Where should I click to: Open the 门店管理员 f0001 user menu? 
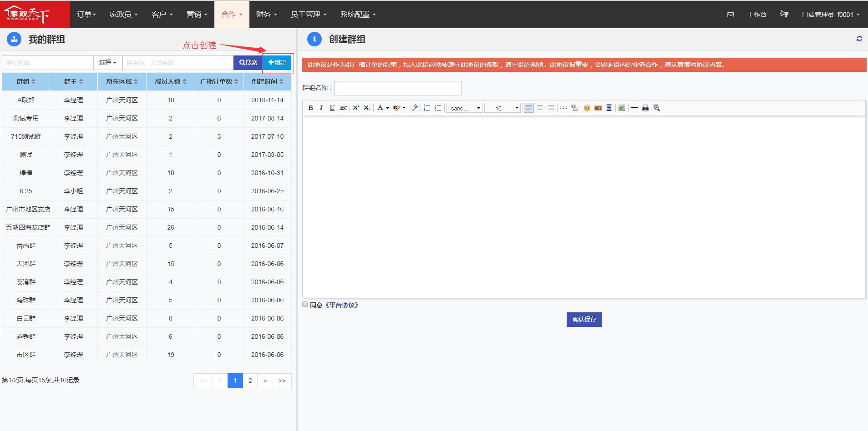click(x=831, y=15)
